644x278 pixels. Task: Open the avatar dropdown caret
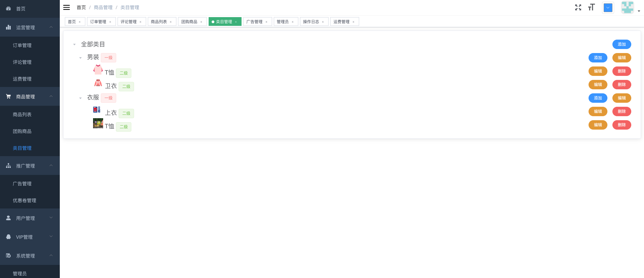click(639, 11)
